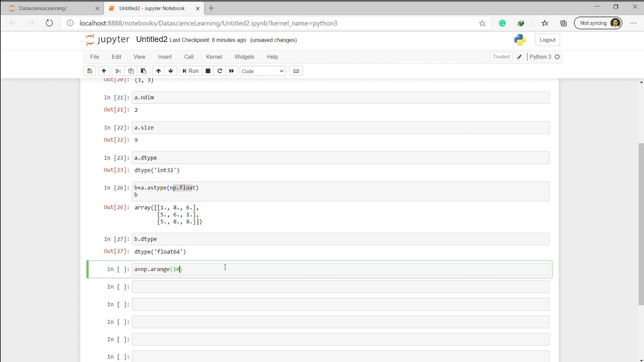Click the Python logo icon
Image resolution: width=644 pixels, height=362 pixels.
click(520, 40)
